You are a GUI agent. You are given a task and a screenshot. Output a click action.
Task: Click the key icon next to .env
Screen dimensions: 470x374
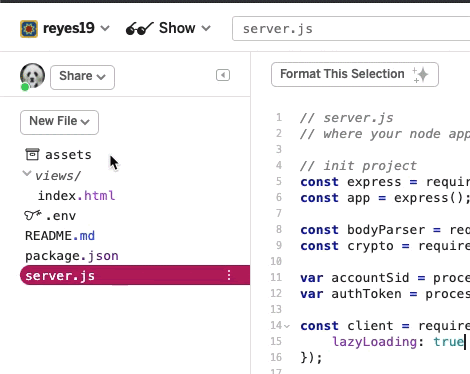coord(33,215)
